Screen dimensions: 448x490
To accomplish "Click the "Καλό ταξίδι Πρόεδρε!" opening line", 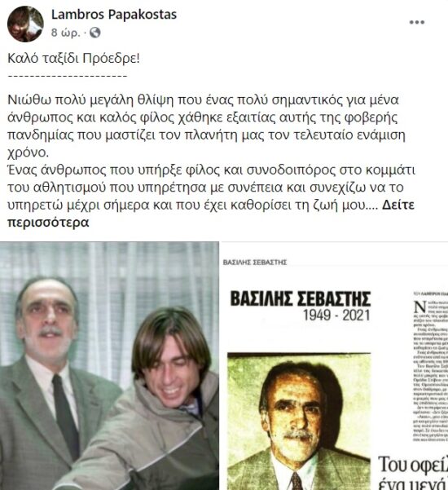I will point(73,59).
